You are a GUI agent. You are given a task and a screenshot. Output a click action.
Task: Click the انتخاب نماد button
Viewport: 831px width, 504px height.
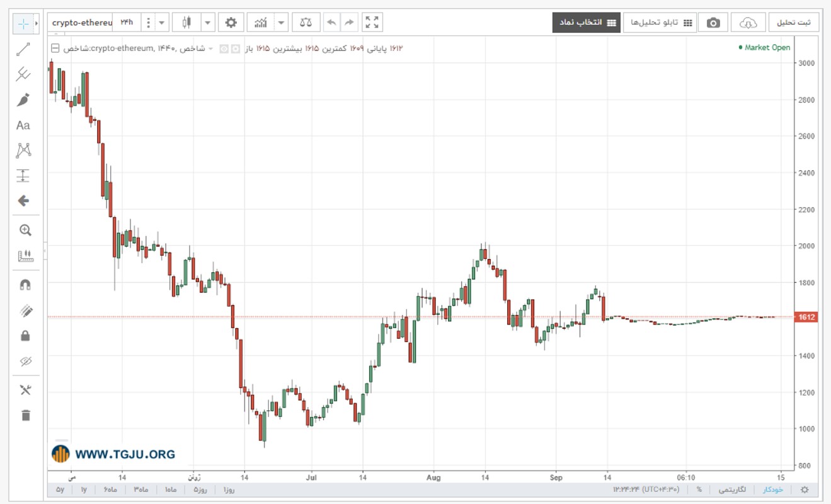[585, 23]
